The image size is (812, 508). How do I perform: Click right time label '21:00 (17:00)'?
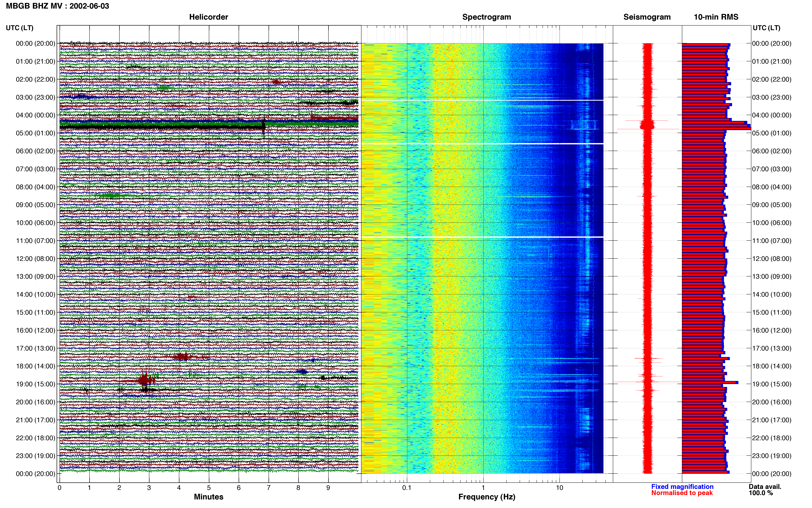coord(772,420)
